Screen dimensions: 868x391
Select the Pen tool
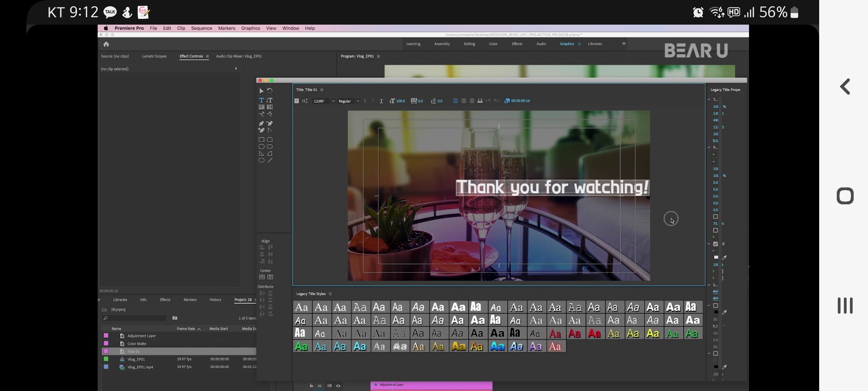261,123
